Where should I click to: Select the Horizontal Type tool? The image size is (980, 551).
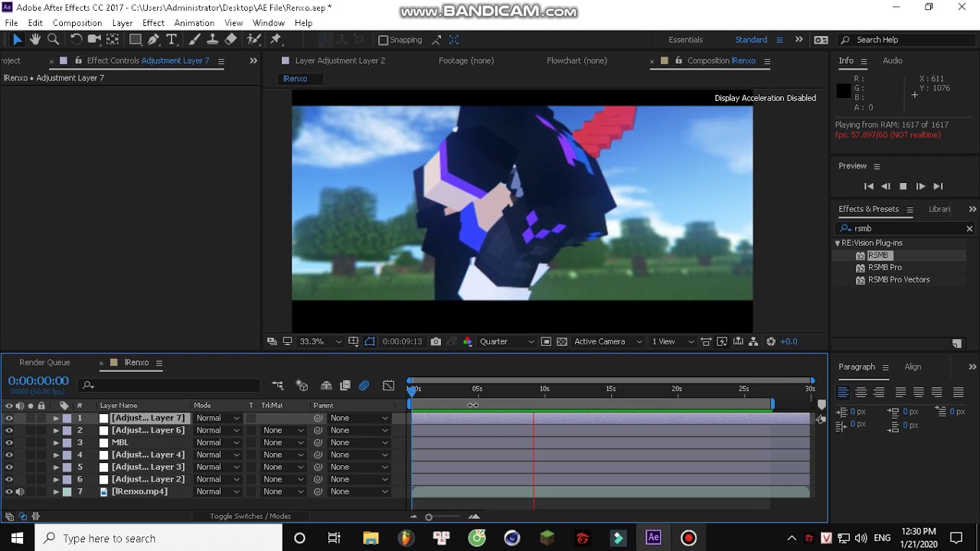[x=171, y=40]
